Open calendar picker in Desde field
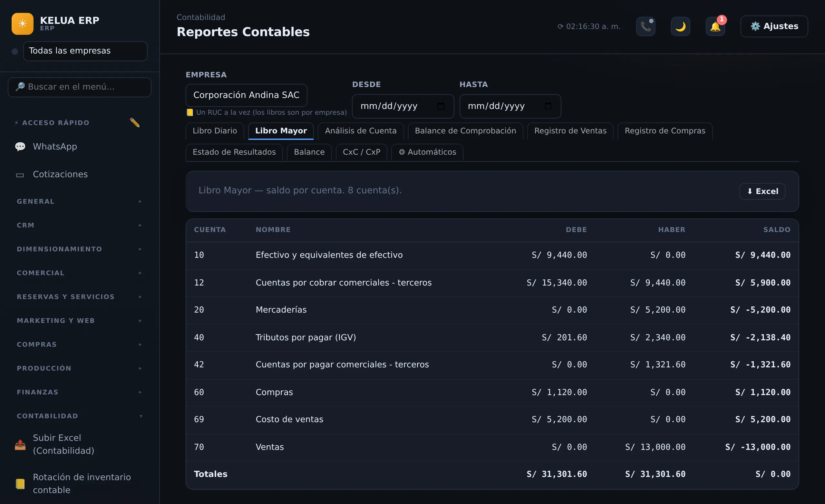The width and height of the screenshot is (825, 504). [441, 106]
